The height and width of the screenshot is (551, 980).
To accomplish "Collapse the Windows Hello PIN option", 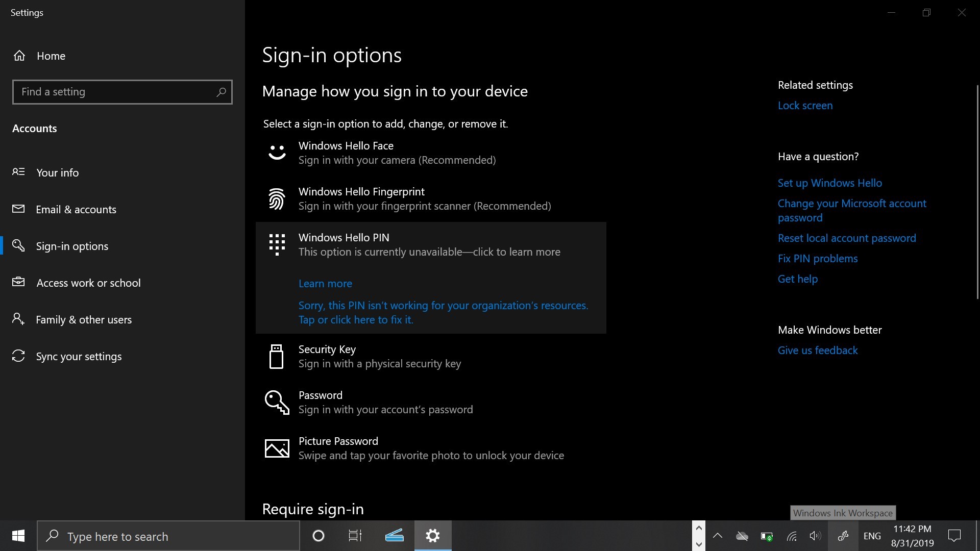I will coord(431,244).
